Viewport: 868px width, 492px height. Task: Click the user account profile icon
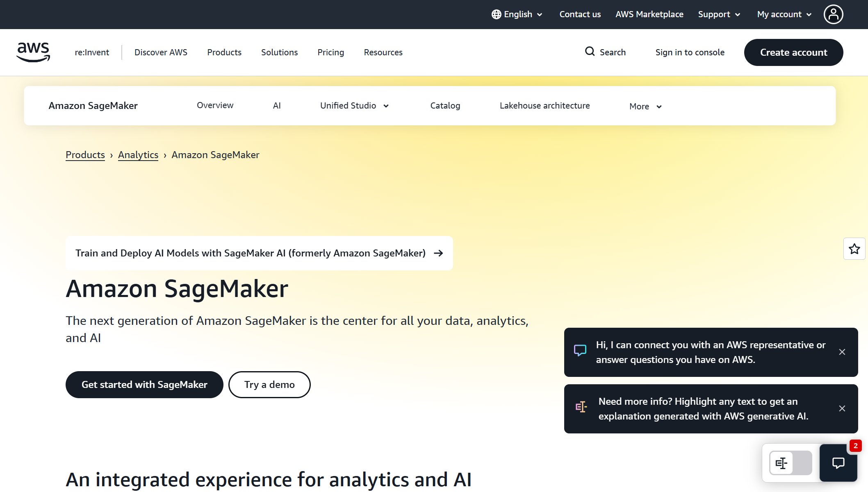coord(833,14)
